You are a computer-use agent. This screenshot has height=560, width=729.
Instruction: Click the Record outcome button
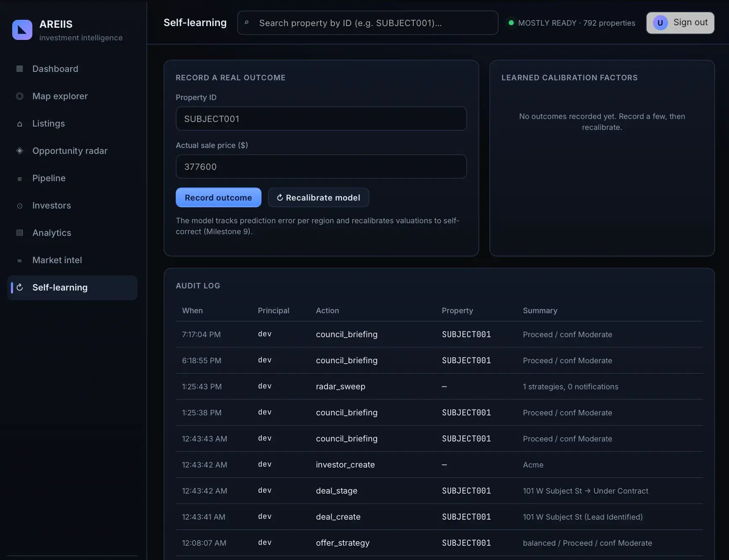click(218, 197)
